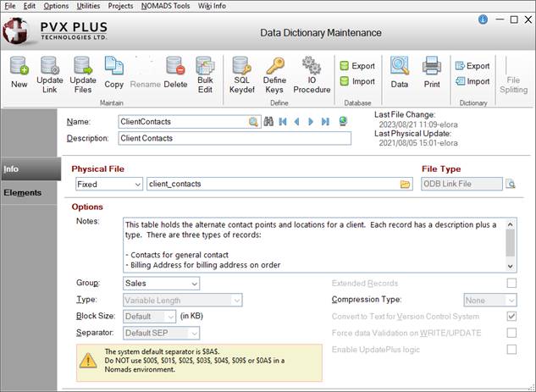Viewport: 536px width, 392px height.
Task: Toggle the Extended Records checkbox
Action: (511, 283)
